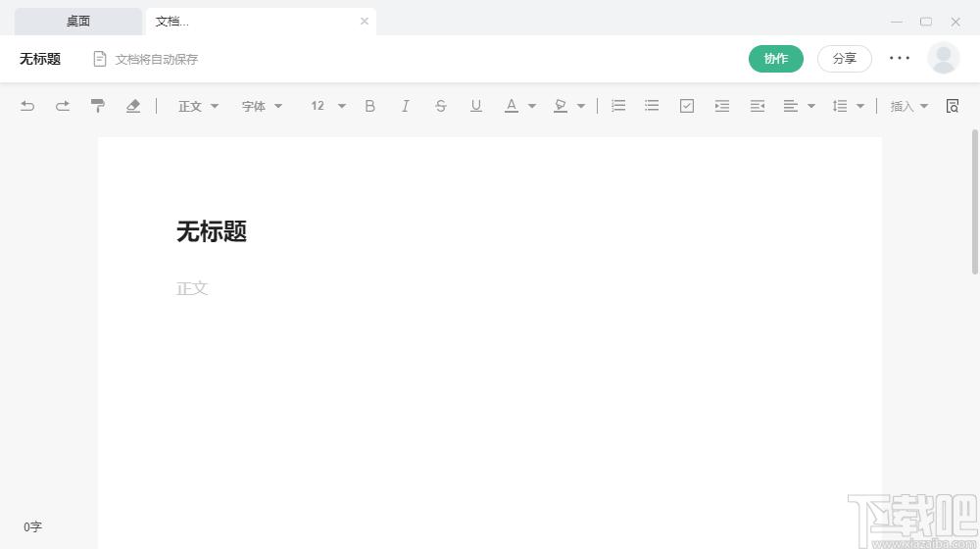Screen dimensions: 980x549
Task: Apply the text highlight marker
Action: 561,106
